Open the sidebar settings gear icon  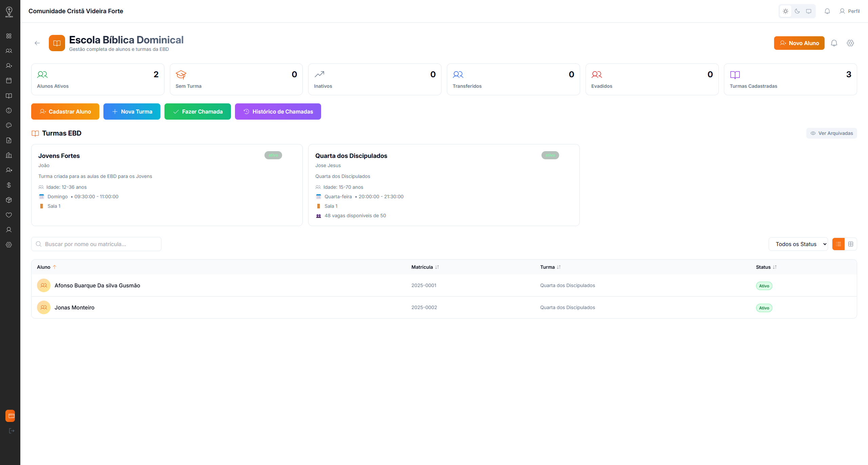coord(9,245)
